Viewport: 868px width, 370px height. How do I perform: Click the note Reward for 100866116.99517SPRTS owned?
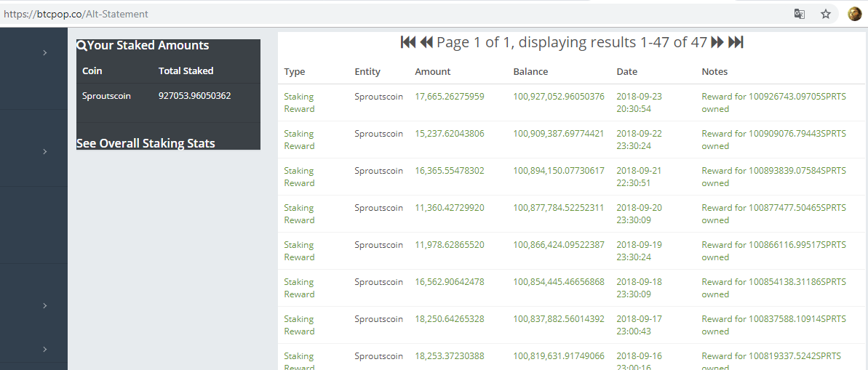click(x=774, y=251)
